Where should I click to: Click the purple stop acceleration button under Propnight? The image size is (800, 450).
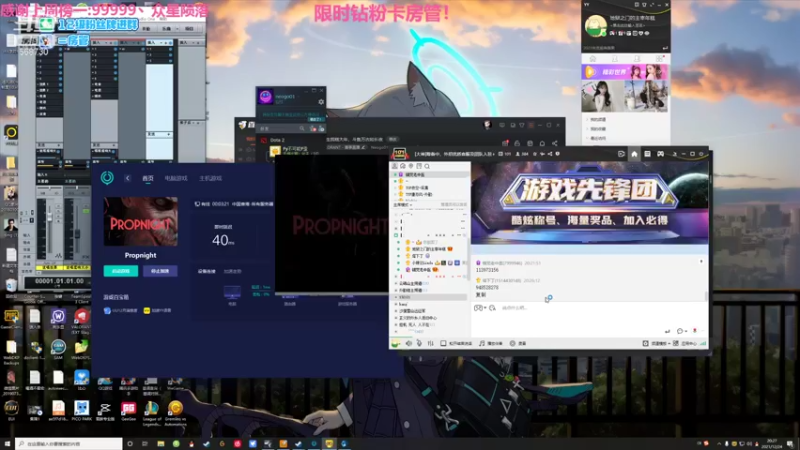(160, 271)
